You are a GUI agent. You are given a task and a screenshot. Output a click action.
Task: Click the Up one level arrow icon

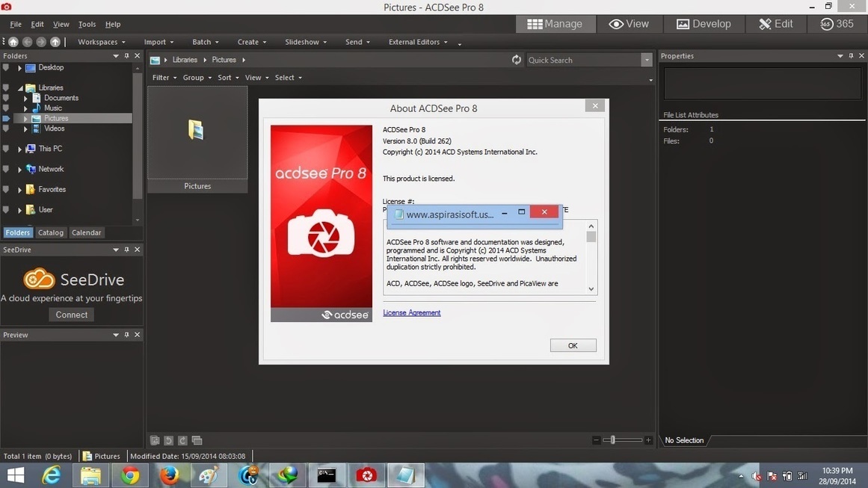click(55, 42)
